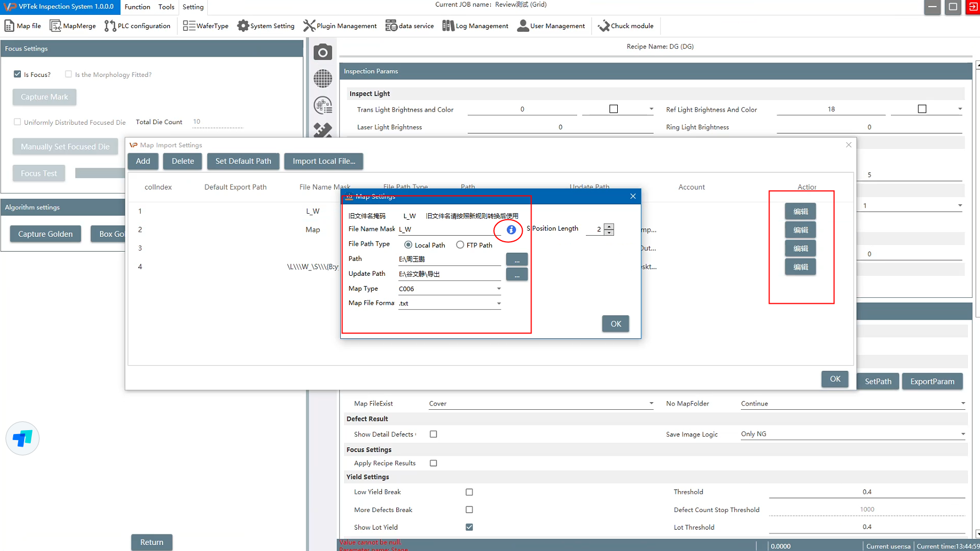This screenshot has height=551, width=980.
Task: Open the Map FileExist Cover dropdown
Action: [x=541, y=403]
